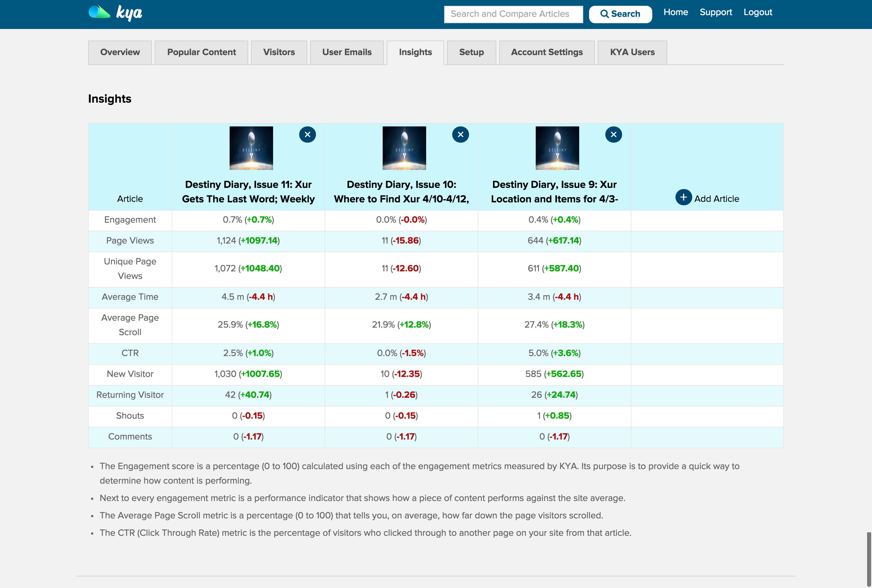The height and width of the screenshot is (588, 872).
Task: Focus the Search and Compare Articles field
Action: [x=513, y=14]
